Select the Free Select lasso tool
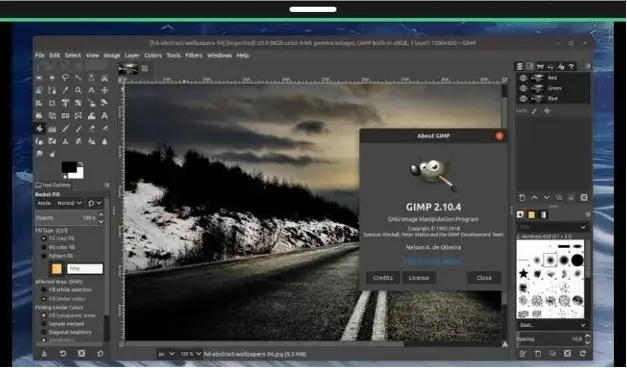Viewport: 627px width, 368px height. click(65, 78)
